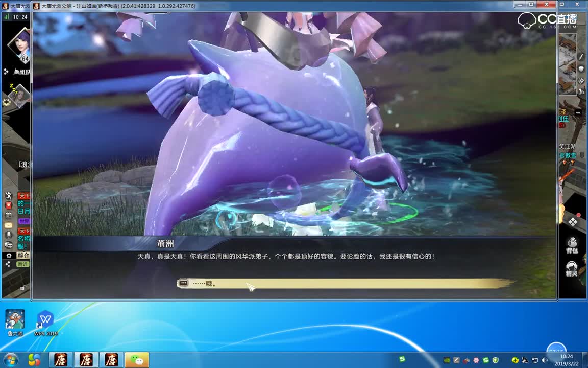The width and height of the screenshot is (588, 368).
Task: Launch the colorful 360 browser taskbar icon
Action: pyautogui.click(x=34, y=360)
